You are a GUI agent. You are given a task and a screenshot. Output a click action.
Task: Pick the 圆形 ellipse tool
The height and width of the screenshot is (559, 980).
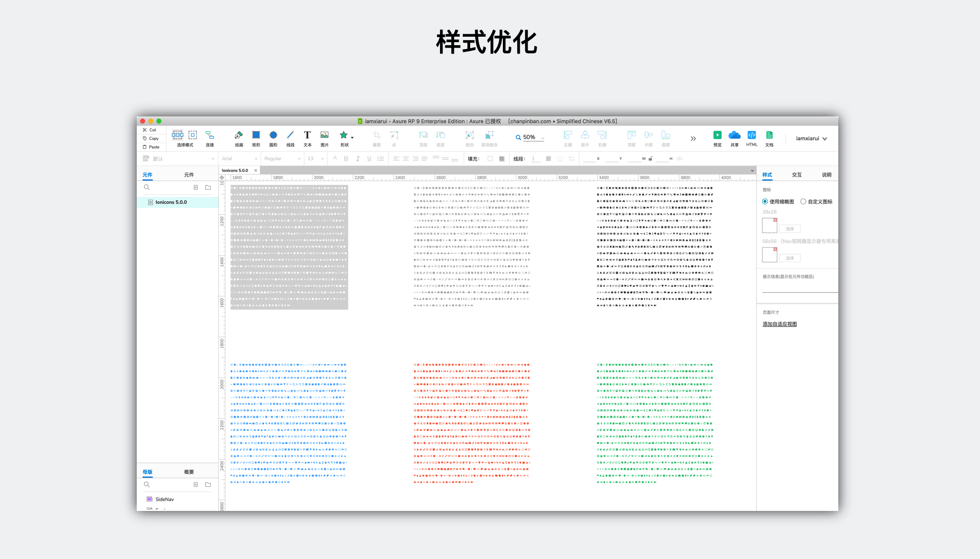[x=273, y=135]
